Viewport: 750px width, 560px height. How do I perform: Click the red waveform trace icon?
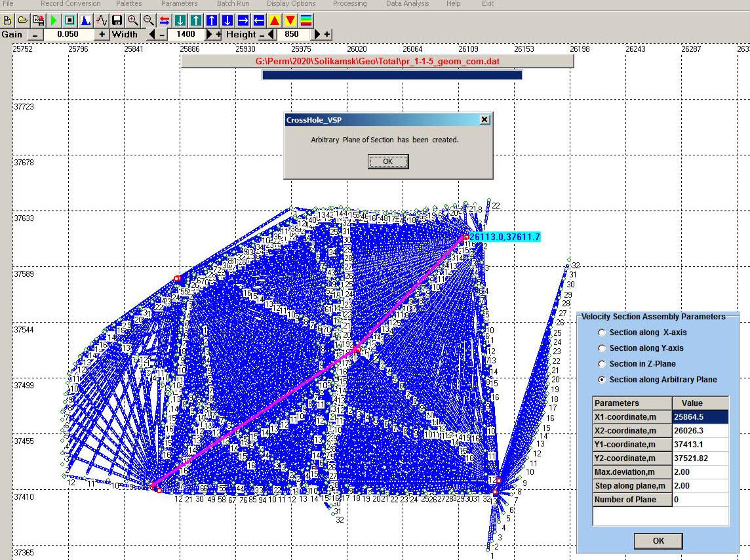[x=102, y=20]
